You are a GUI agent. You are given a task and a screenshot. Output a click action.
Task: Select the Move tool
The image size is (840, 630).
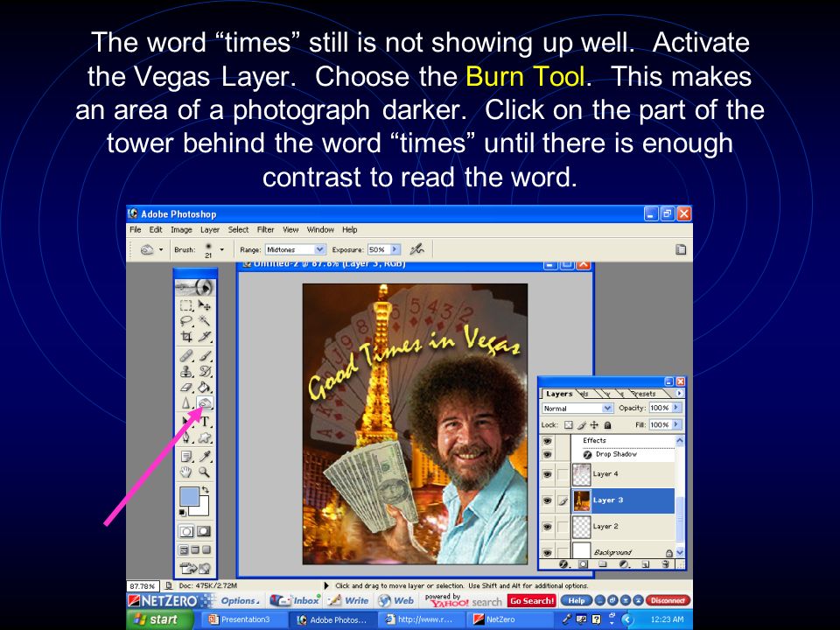[205, 305]
